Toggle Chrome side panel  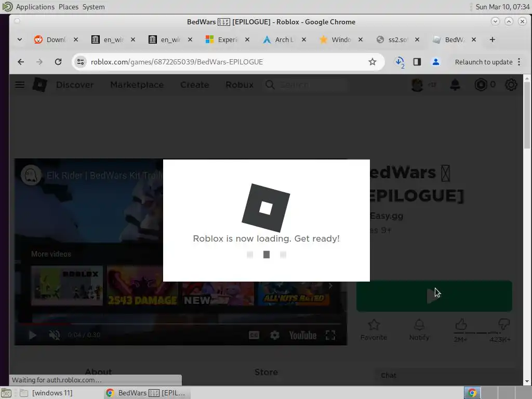pyautogui.click(x=417, y=62)
